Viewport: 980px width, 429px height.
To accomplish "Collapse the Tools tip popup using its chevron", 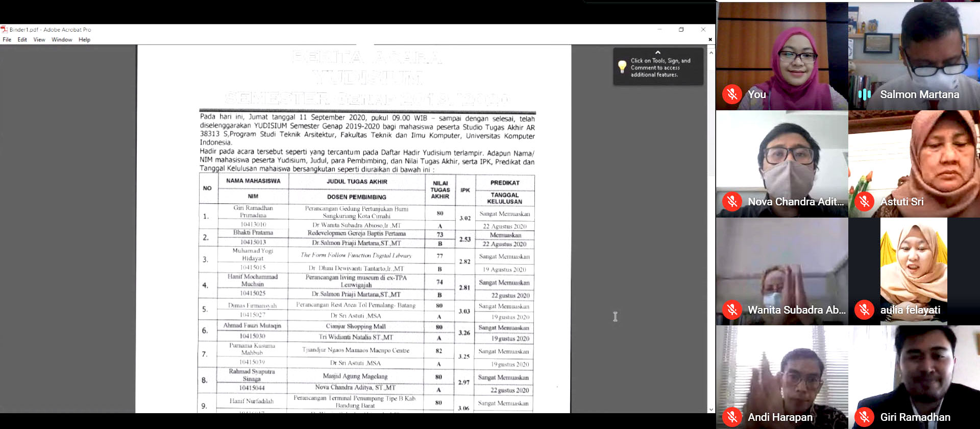I will coord(657,52).
